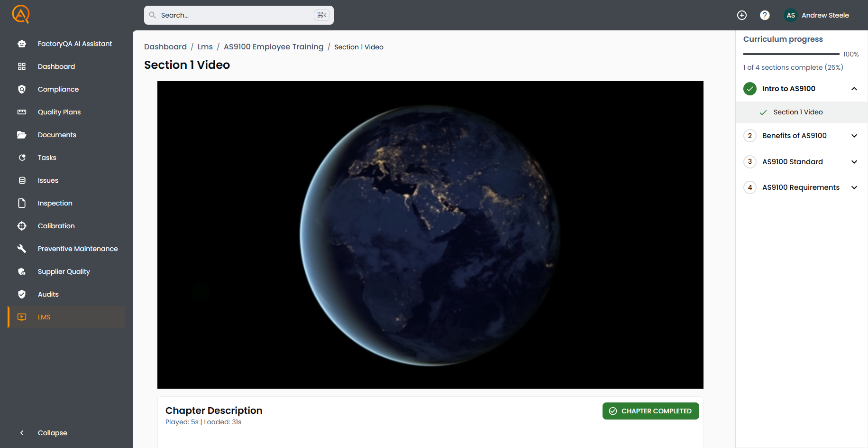Toggle the Section 1 Video completion checkmark

[763, 112]
